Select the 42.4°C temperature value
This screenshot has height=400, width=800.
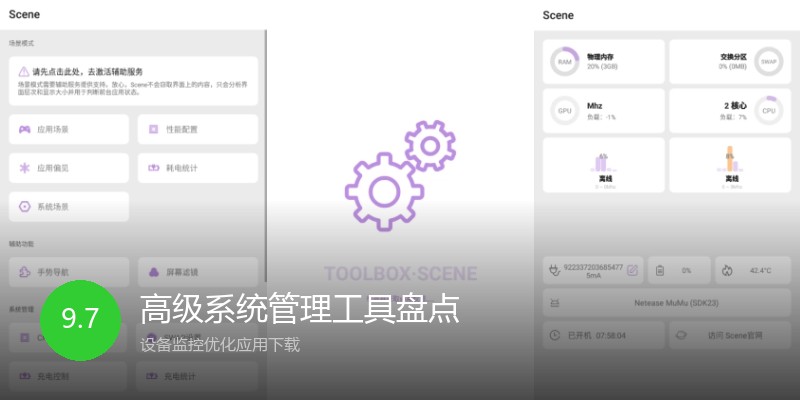point(761,271)
